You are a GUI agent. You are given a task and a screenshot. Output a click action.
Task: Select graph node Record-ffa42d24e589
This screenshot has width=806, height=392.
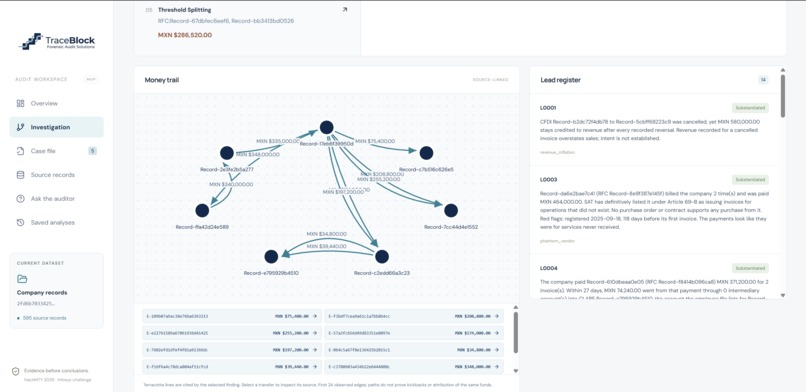coord(202,210)
